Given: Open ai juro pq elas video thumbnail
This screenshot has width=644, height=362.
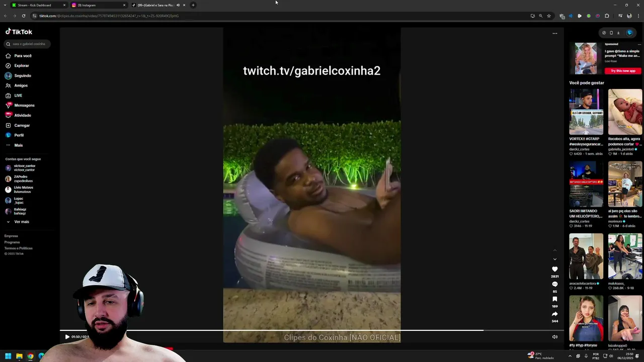Looking at the screenshot, I should (x=625, y=184).
